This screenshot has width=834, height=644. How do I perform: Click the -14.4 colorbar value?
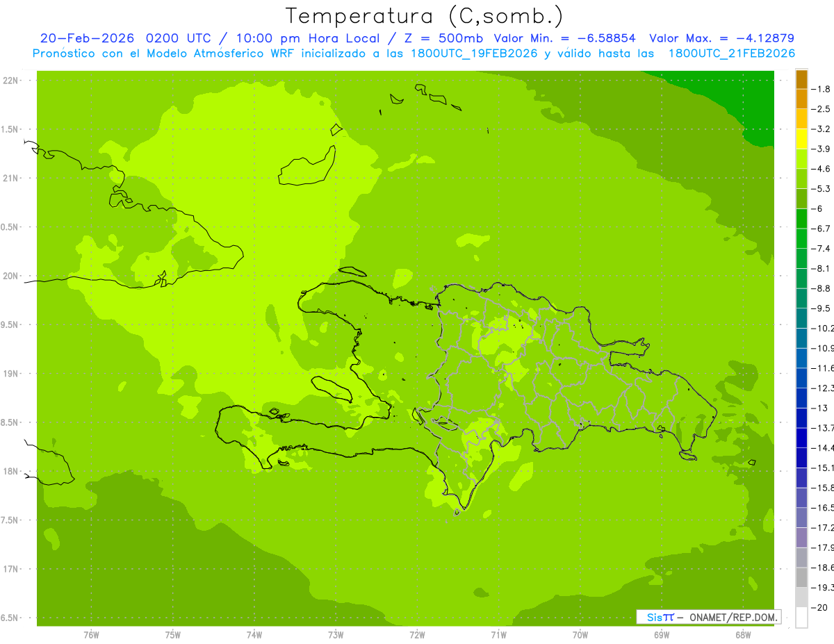(823, 448)
